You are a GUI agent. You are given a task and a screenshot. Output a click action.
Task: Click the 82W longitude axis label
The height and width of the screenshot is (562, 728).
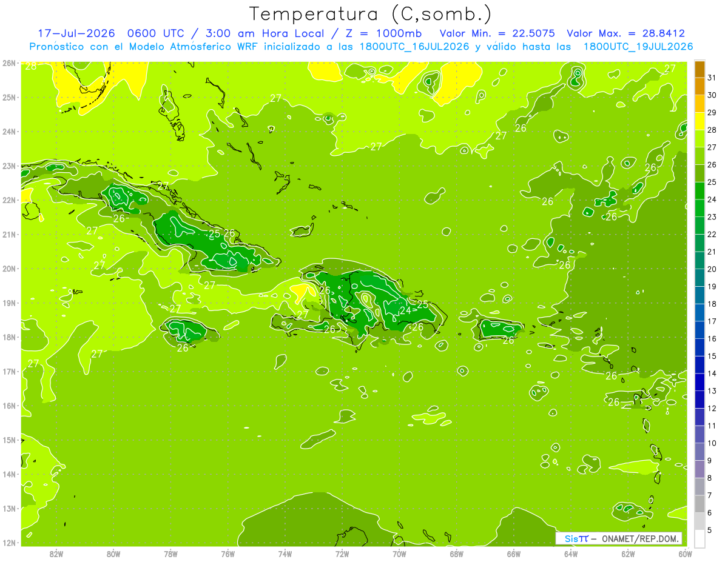tap(56, 554)
